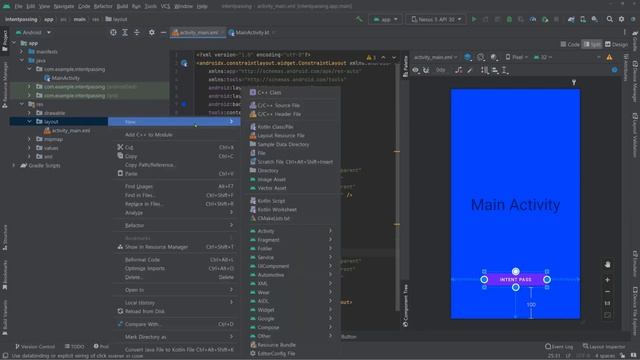Switch editor to Split view

[592, 44]
